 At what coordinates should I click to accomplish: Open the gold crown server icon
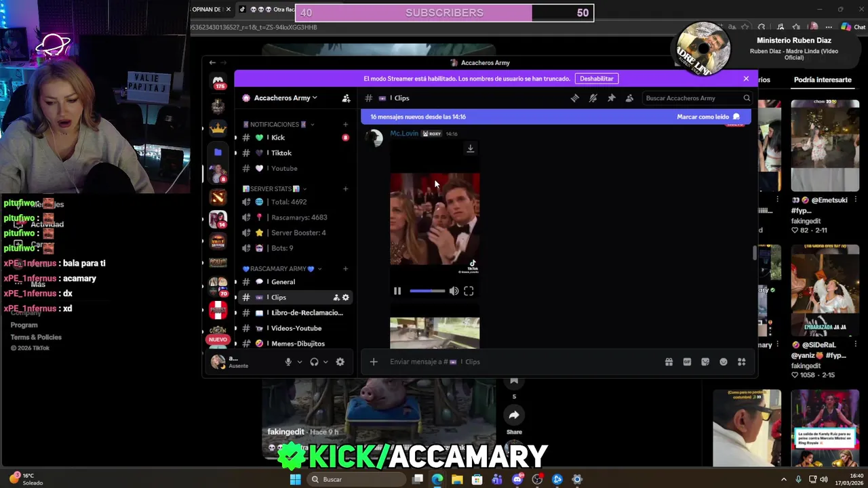pyautogui.click(x=218, y=128)
